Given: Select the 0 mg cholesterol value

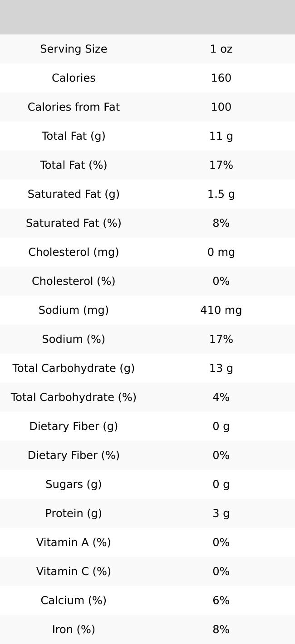Looking at the screenshot, I should [221, 252].
